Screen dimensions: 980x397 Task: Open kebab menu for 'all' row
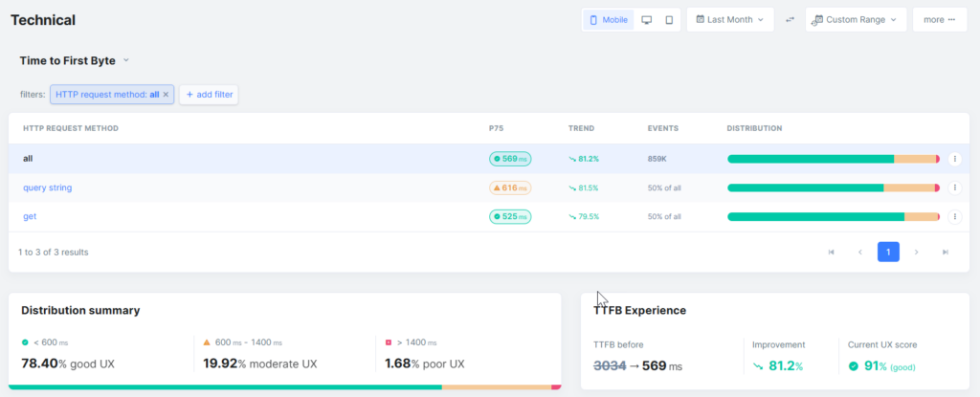pos(954,159)
